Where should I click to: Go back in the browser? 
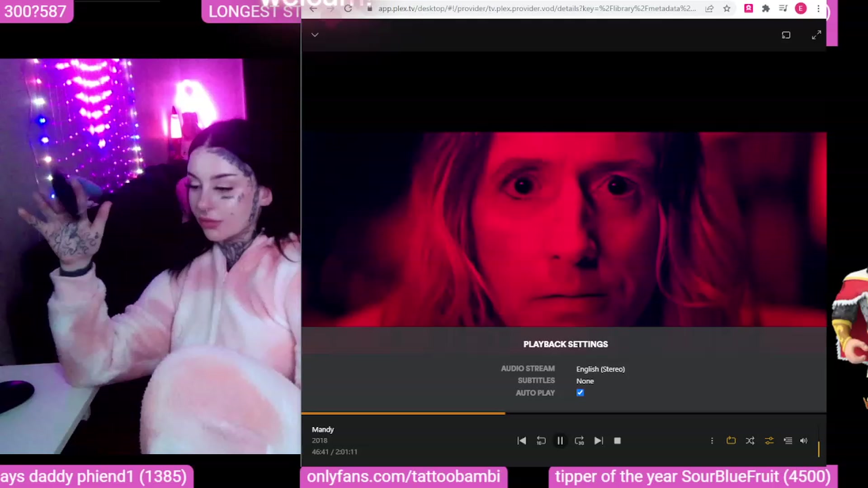click(x=313, y=8)
